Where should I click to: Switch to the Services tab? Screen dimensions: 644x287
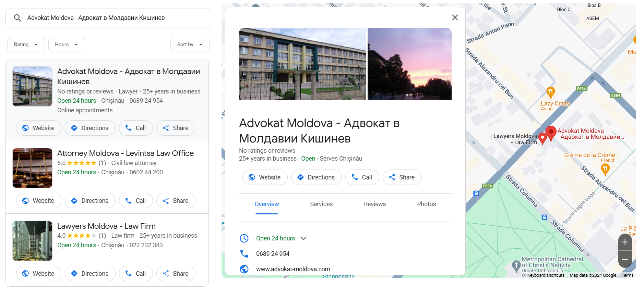click(321, 204)
